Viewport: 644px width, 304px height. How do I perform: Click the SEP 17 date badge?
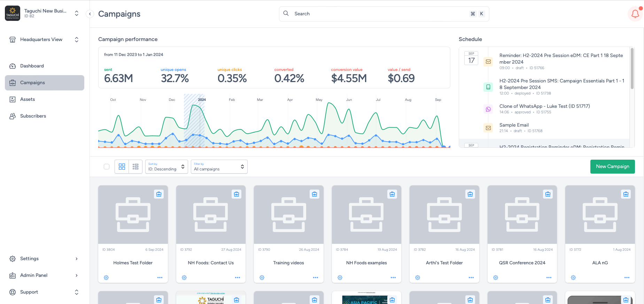[x=471, y=58]
